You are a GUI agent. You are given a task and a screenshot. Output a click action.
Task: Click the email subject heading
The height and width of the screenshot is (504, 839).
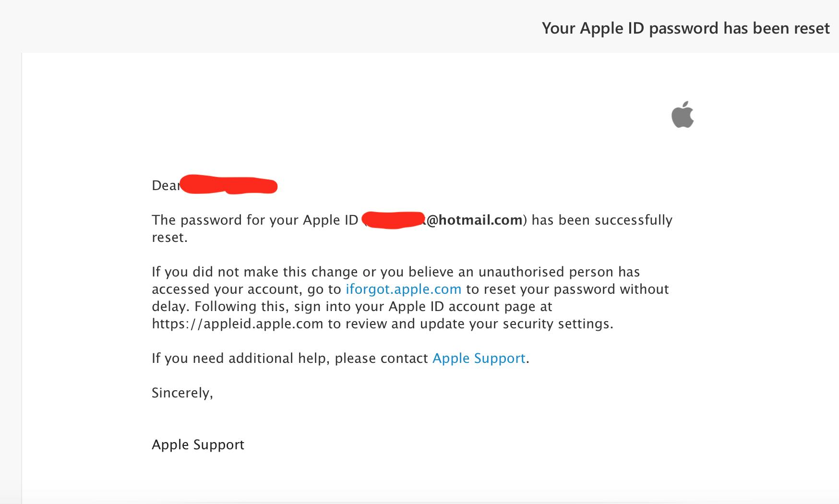[685, 28]
